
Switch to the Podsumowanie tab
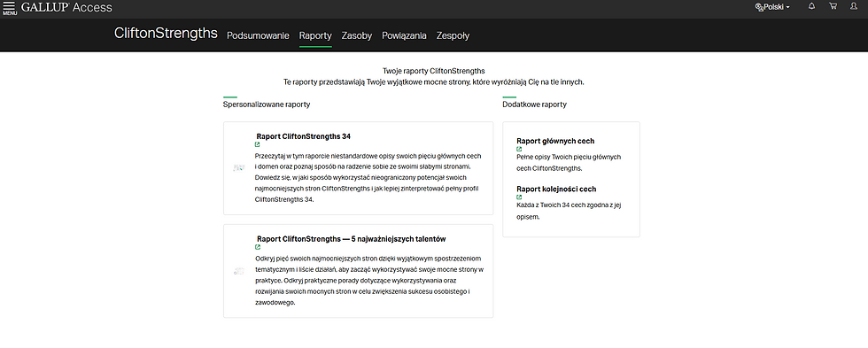pos(258,36)
